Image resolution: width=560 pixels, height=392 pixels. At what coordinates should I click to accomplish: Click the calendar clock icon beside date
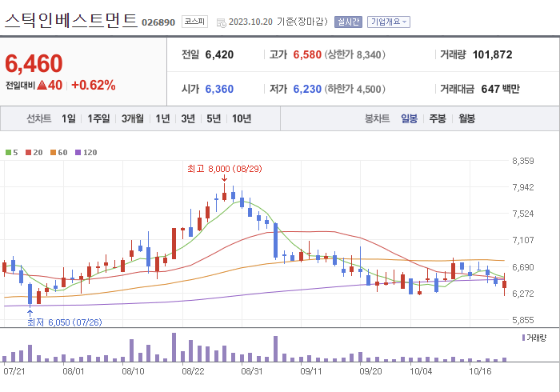(221, 23)
